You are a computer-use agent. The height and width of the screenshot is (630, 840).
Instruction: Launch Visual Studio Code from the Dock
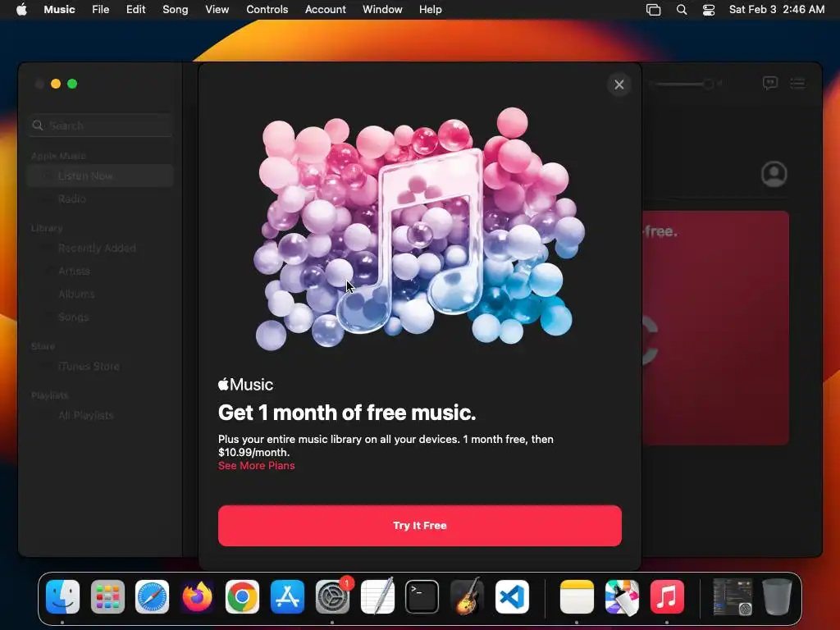pyautogui.click(x=512, y=596)
